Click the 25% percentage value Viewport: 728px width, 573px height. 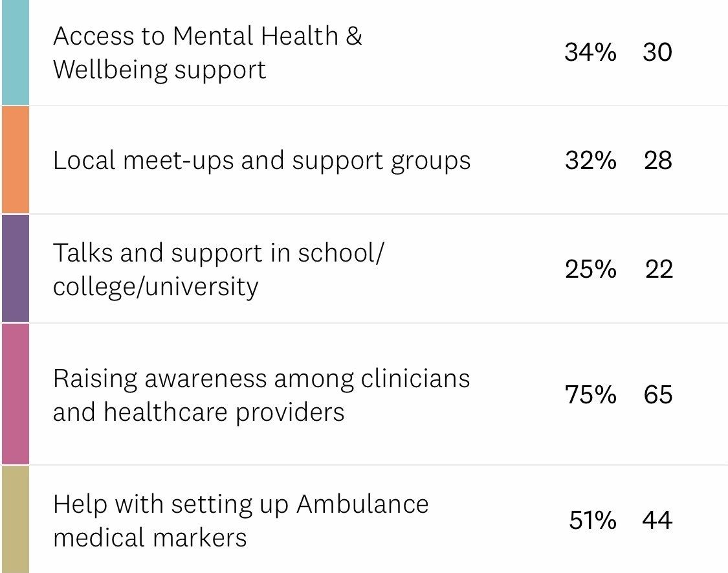tap(590, 269)
